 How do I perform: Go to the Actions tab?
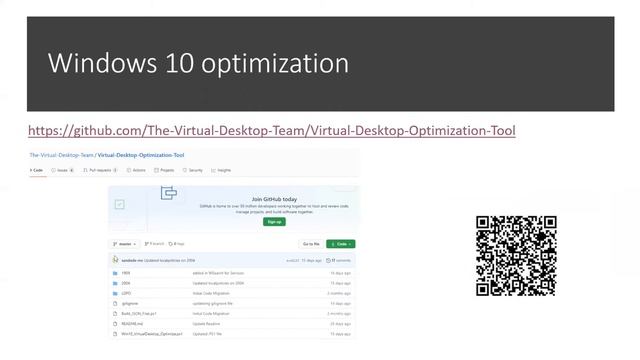pyautogui.click(x=136, y=170)
